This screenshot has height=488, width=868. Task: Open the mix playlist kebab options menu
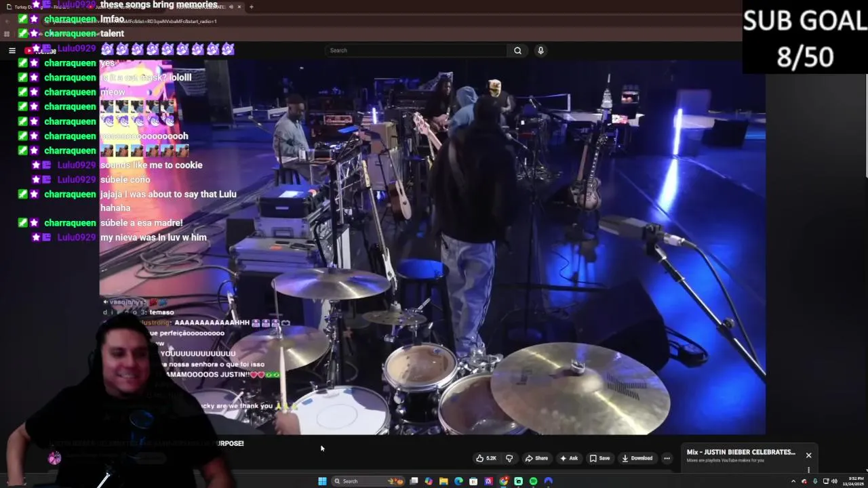click(x=808, y=470)
